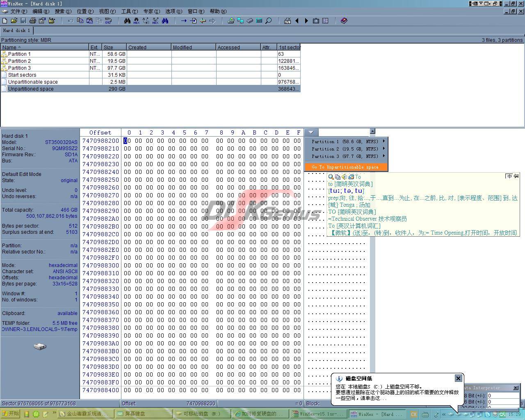Click the Open file folder icon
Viewport: 525px width, 420px height.
(14, 21)
